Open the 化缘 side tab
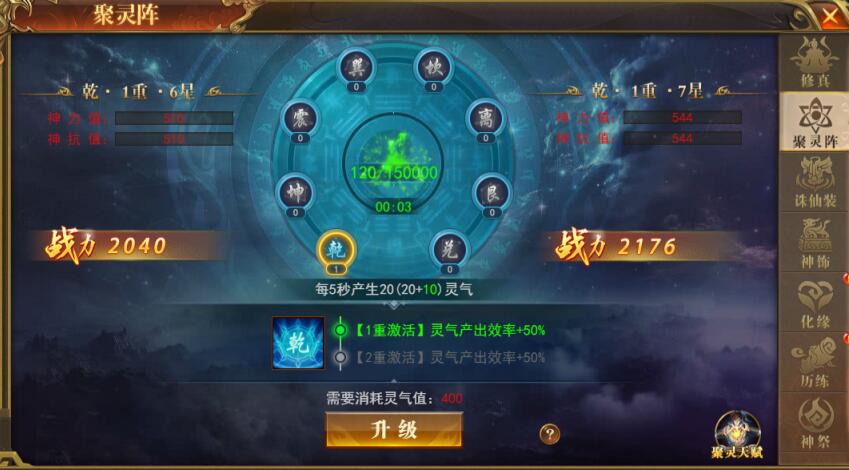 813,302
